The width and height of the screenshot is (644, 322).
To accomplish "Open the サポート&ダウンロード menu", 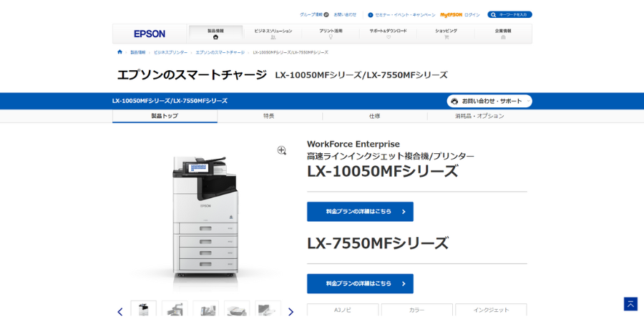I will [388, 34].
